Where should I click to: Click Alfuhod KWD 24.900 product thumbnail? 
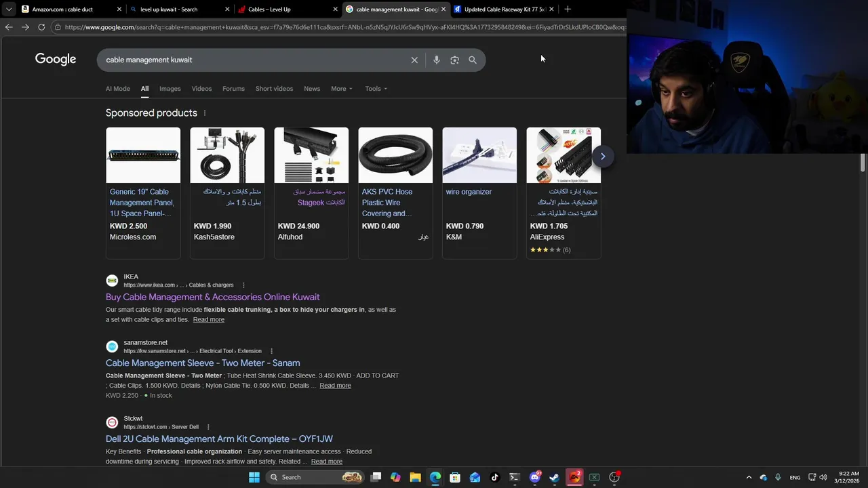coord(311,155)
